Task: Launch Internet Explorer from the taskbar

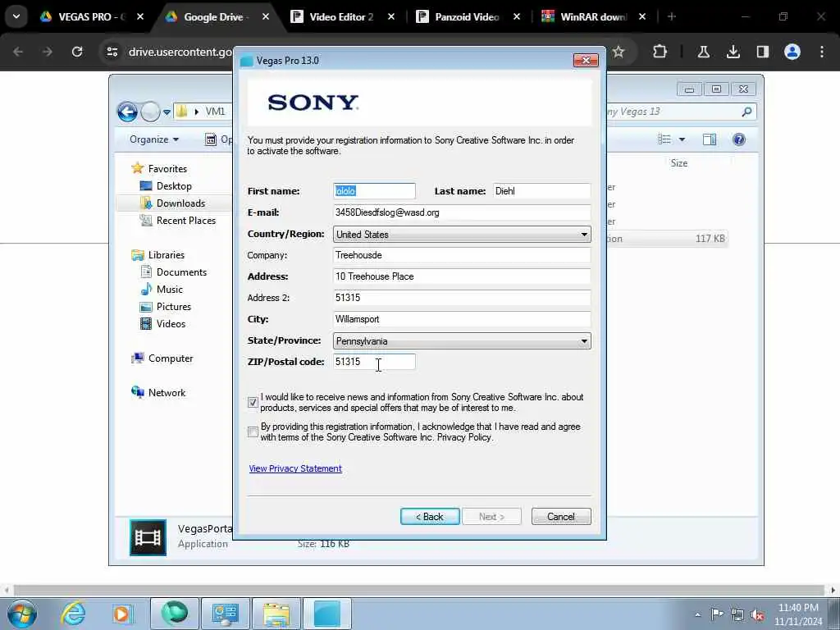Action: pos(73,614)
